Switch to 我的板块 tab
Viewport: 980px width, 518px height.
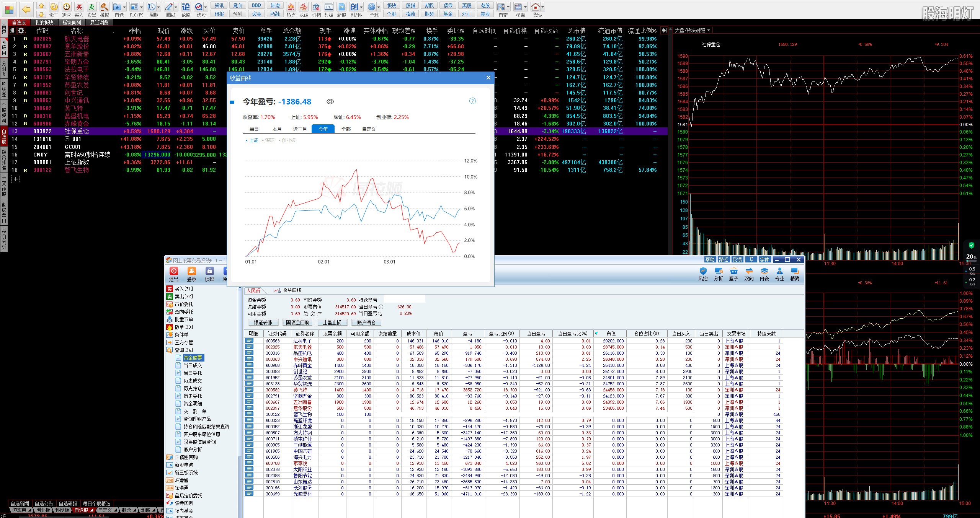coord(44,23)
